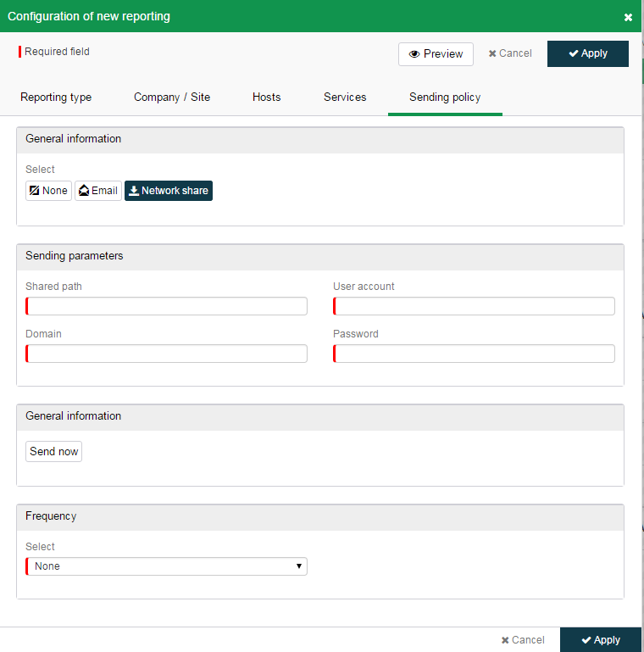The height and width of the screenshot is (652, 644).
Task: Click the top Apply button
Action: (x=587, y=53)
